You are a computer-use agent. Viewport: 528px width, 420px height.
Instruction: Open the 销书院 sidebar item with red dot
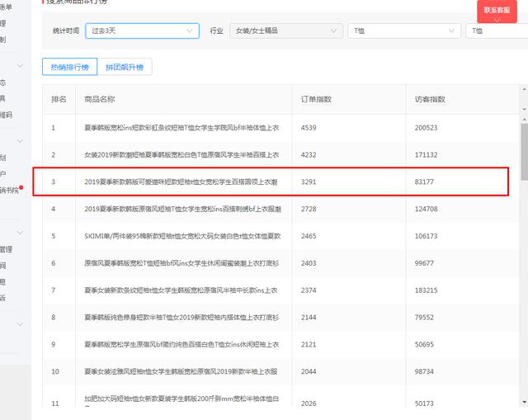(8, 190)
